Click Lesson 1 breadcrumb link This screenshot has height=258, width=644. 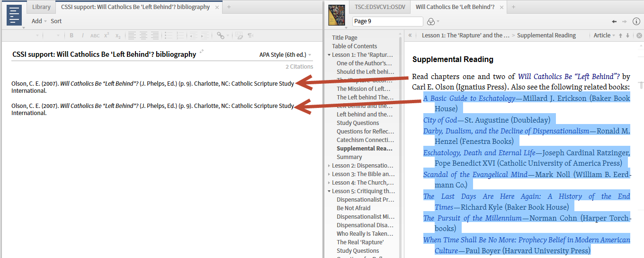(x=465, y=36)
